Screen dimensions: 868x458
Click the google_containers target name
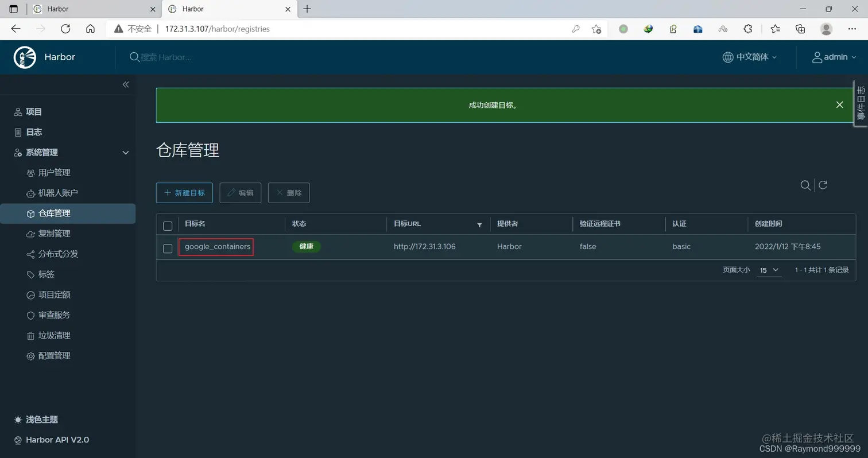coord(218,246)
